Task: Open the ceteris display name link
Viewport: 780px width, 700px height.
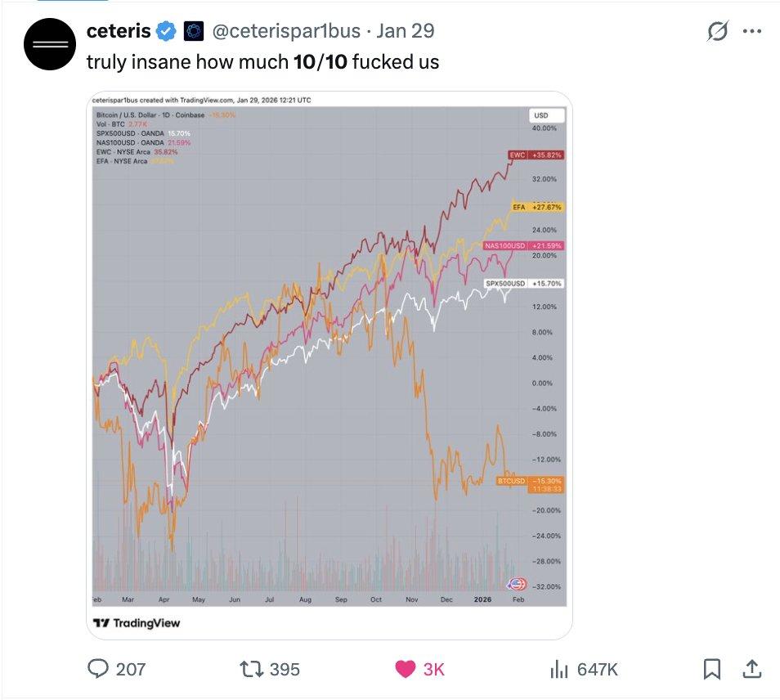Action: coord(119,32)
